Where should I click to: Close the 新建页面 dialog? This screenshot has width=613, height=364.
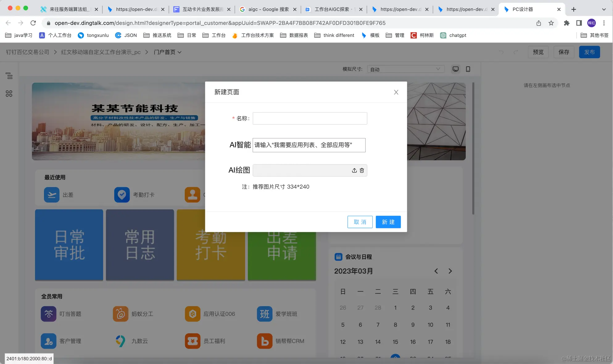tap(396, 92)
